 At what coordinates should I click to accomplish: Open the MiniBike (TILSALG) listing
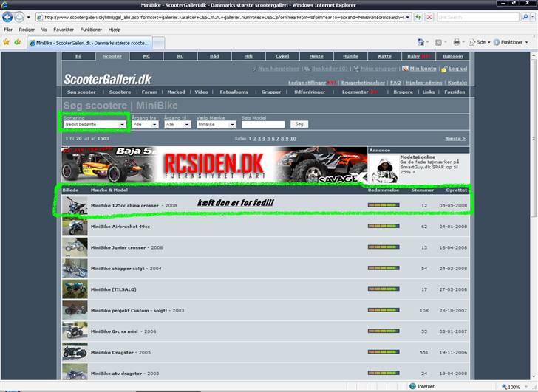pos(113,289)
